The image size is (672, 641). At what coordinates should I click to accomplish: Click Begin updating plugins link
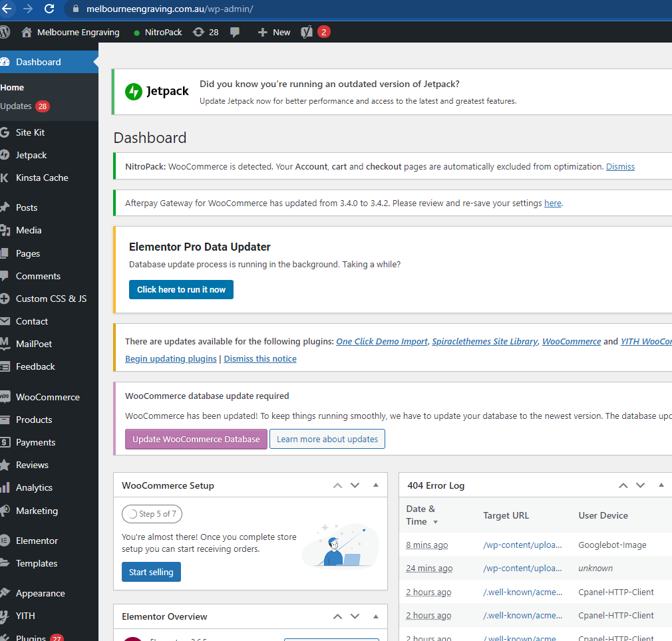(170, 358)
